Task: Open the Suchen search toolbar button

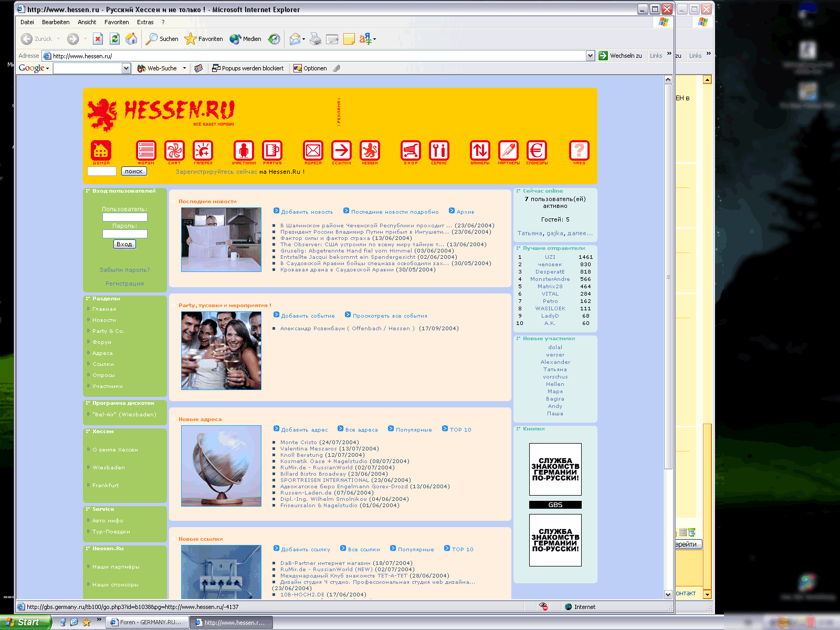Action: click(162, 38)
